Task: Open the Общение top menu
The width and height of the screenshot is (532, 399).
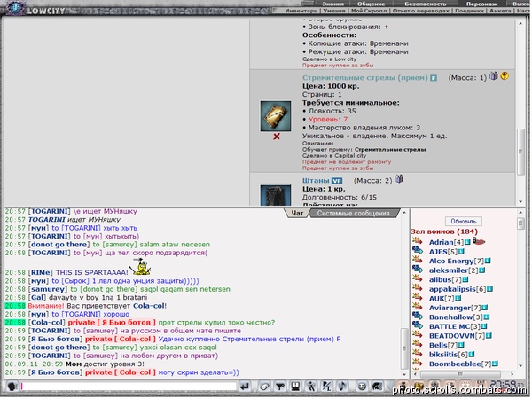Action: point(371,4)
